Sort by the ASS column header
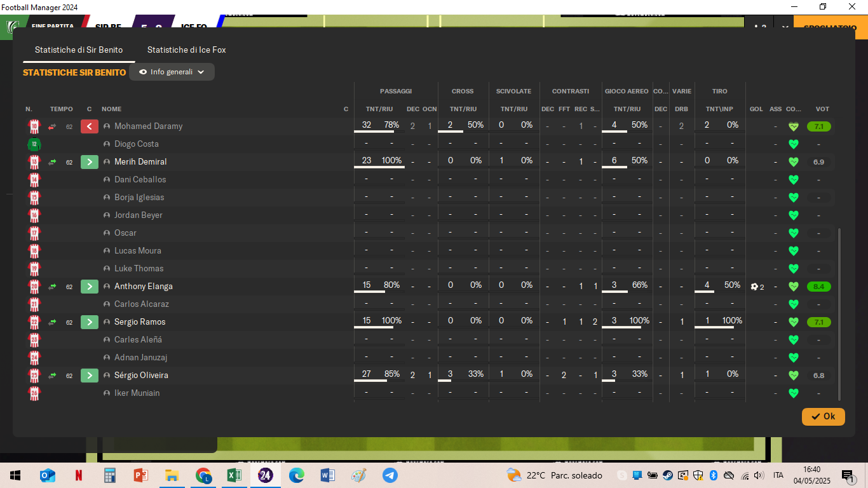868x488 pixels. pos(776,109)
